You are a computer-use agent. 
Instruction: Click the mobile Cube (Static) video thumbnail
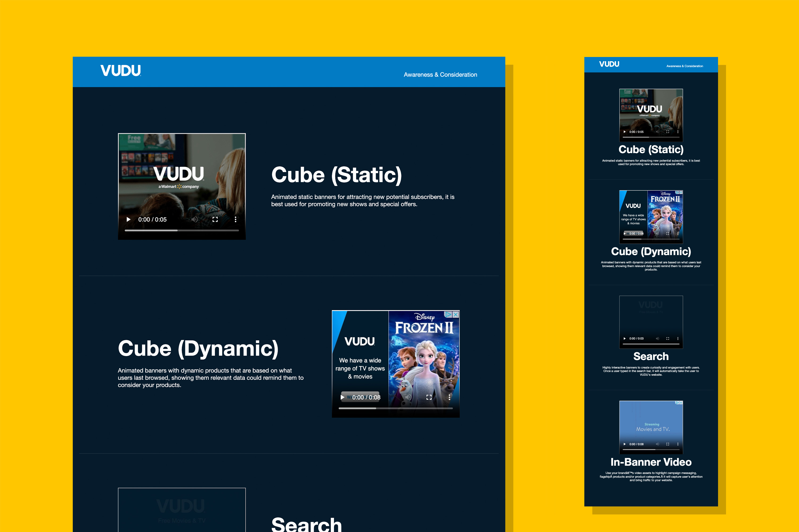point(651,111)
